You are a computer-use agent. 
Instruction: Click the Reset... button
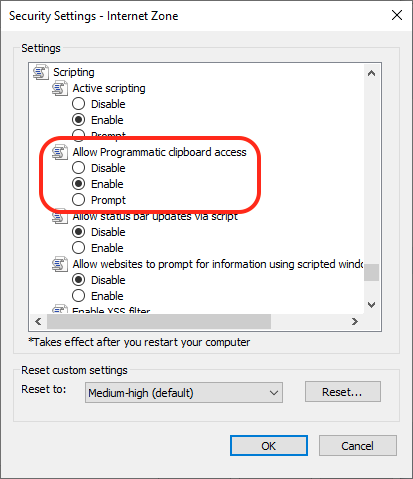point(343,392)
